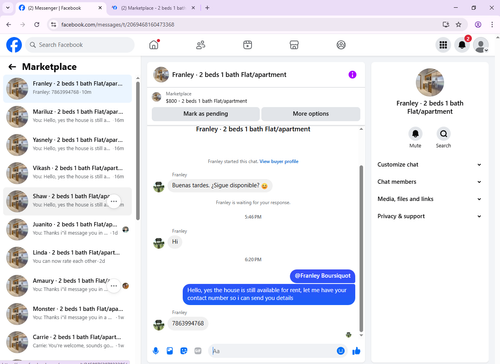Viewport: 500px width, 364px height.
Task: Open a new browser tab
Action: click(x=207, y=8)
